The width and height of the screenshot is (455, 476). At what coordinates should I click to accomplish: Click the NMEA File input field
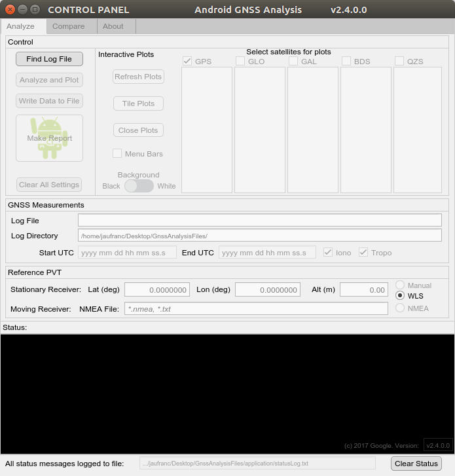point(256,309)
